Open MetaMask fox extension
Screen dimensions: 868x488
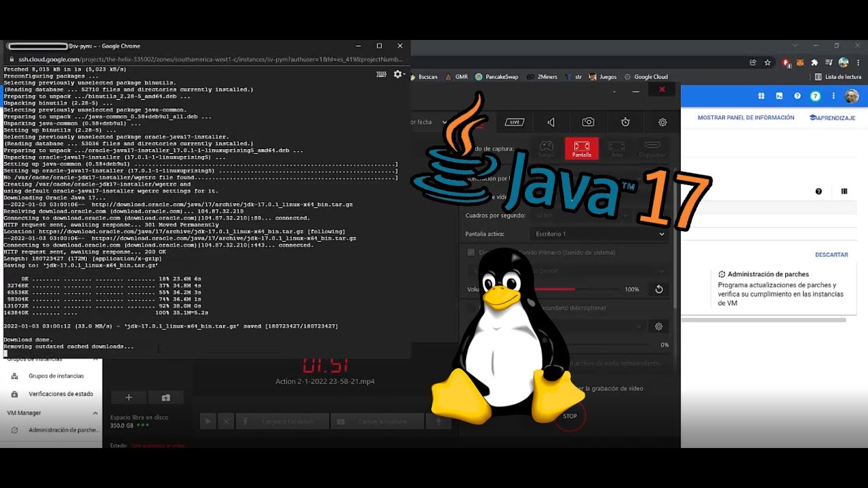(800, 62)
